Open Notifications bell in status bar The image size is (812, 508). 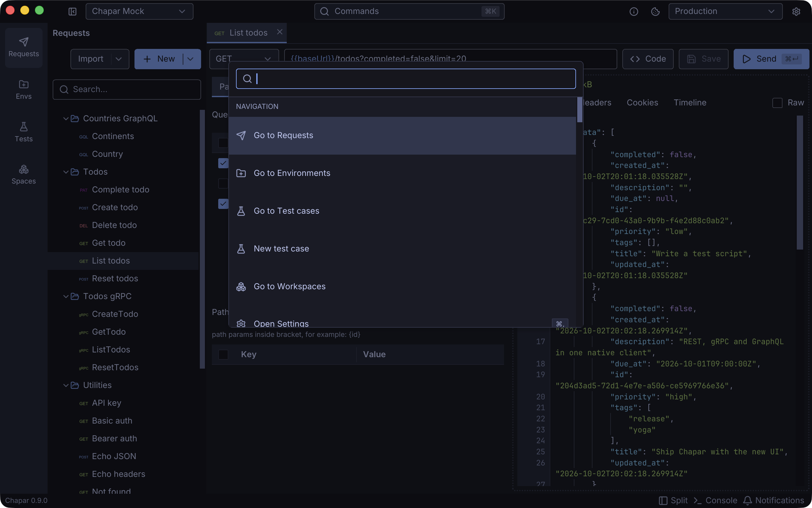pos(773,500)
